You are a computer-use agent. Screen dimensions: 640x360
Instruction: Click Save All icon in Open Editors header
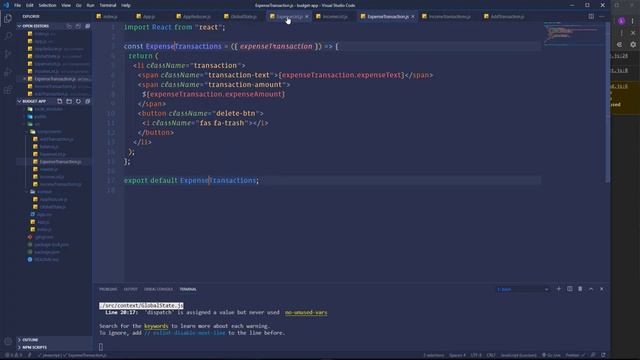tap(78, 26)
